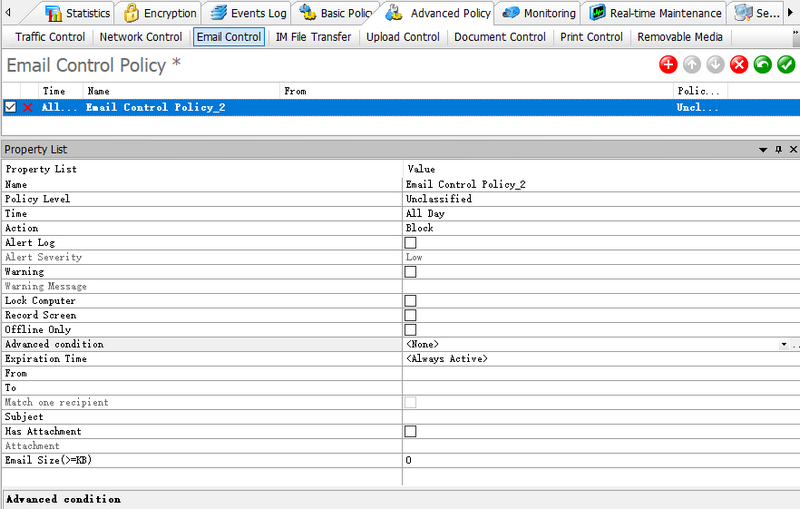Go to Removable Media policy section
Viewport: 800px width, 509px height.
click(679, 37)
